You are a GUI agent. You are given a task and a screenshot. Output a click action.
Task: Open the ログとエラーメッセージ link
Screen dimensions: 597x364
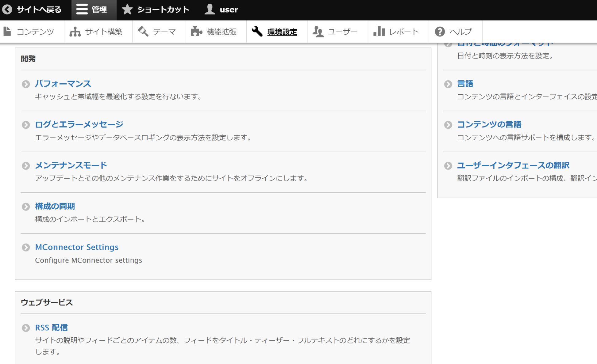(x=79, y=124)
